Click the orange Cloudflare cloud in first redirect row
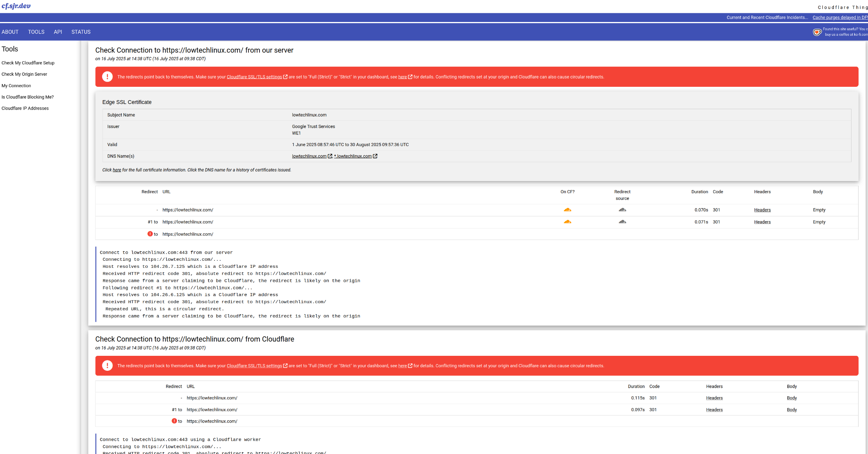The height and width of the screenshot is (454, 868). tap(567, 210)
